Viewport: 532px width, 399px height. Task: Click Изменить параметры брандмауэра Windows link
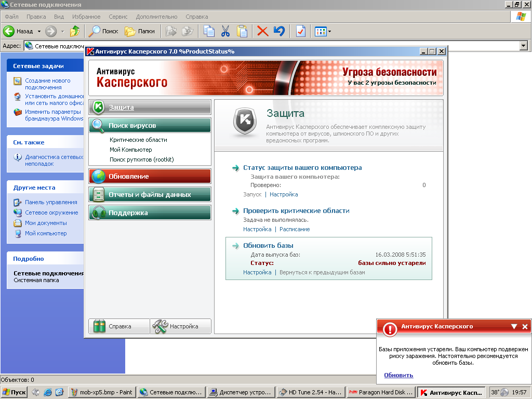54,115
